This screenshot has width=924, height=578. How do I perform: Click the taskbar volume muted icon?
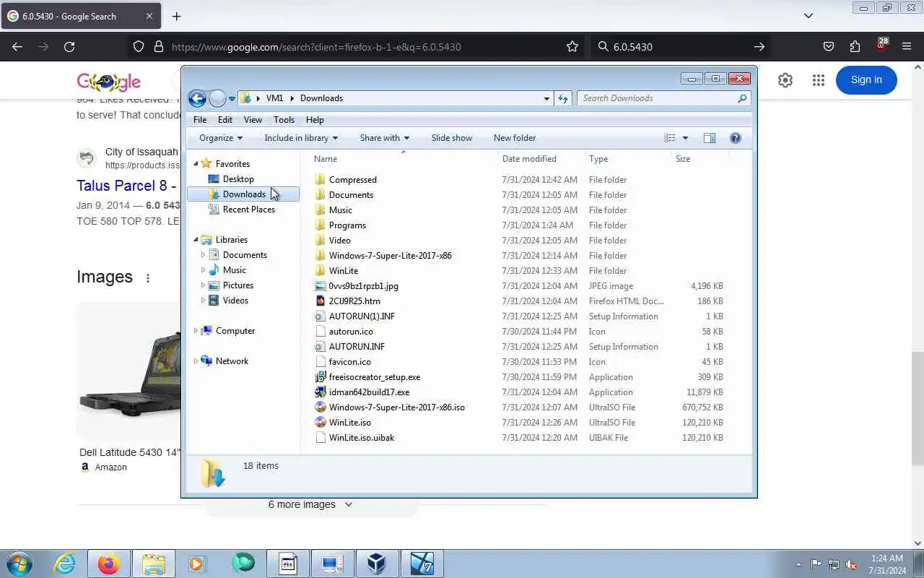(852, 564)
